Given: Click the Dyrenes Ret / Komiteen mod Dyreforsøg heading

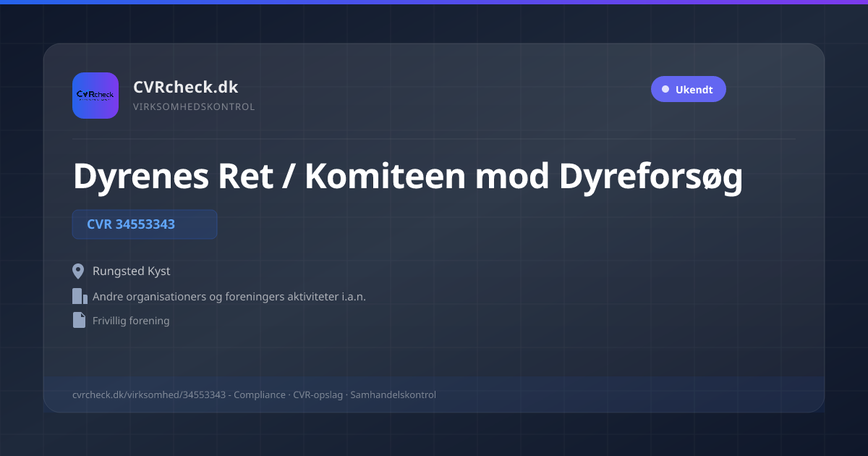Looking at the screenshot, I should pyautogui.click(x=408, y=177).
